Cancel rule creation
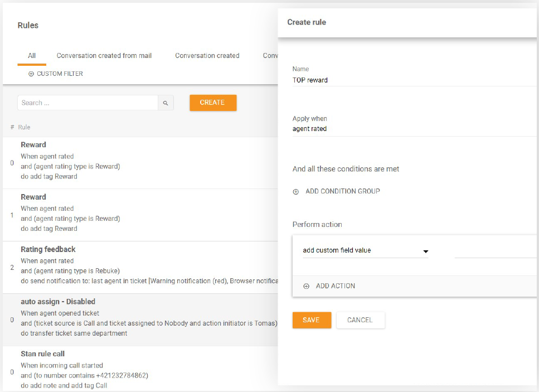This screenshot has height=392, width=539. [360, 320]
